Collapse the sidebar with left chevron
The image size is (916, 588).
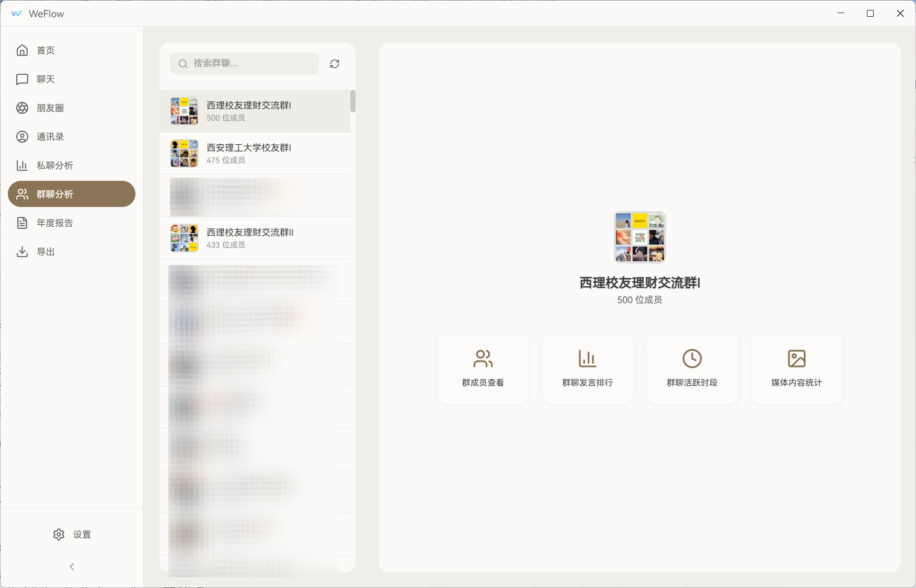(x=72, y=567)
